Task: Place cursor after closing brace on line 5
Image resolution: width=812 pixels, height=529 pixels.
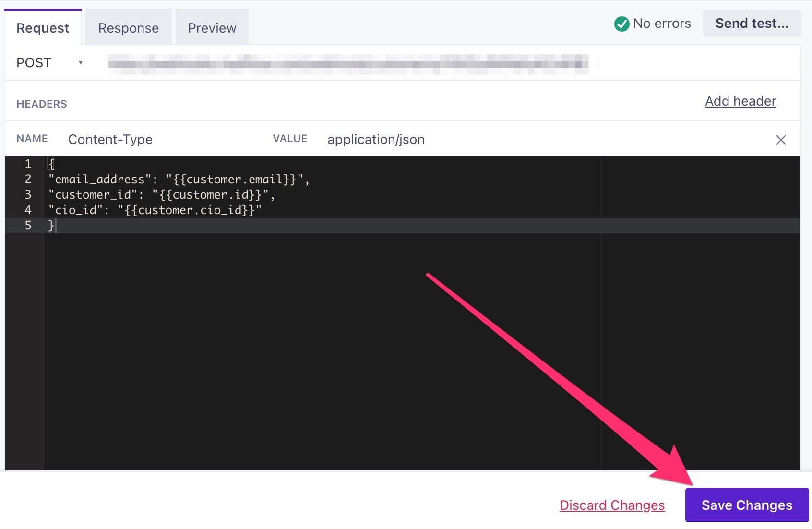Action: [55, 225]
